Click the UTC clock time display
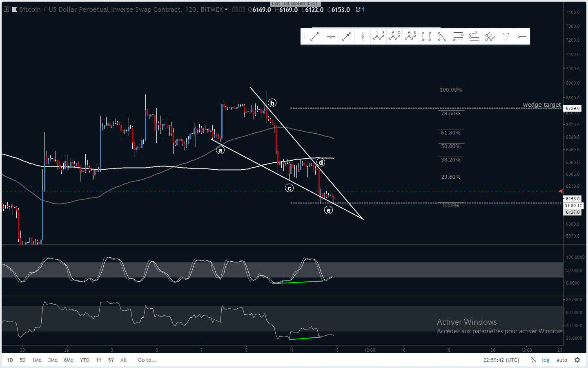Image resolution: width=588 pixels, height=368 pixels. pos(501,360)
